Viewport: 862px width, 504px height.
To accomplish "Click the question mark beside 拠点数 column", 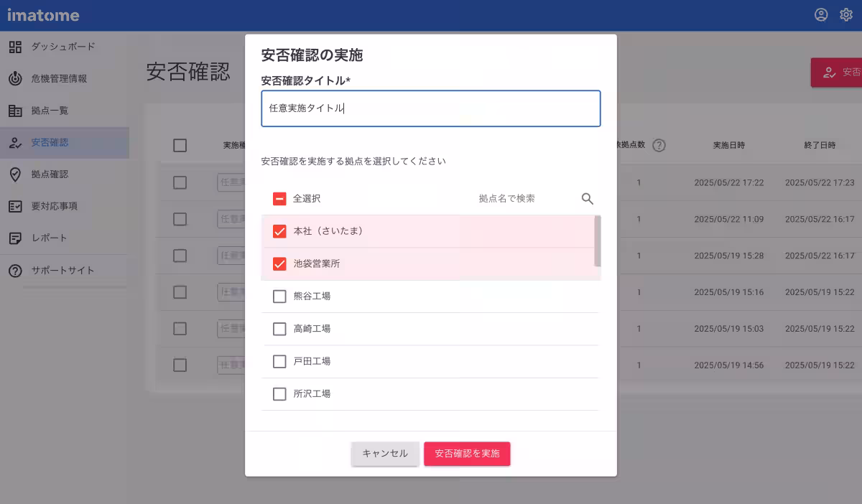I will click(659, 145).
